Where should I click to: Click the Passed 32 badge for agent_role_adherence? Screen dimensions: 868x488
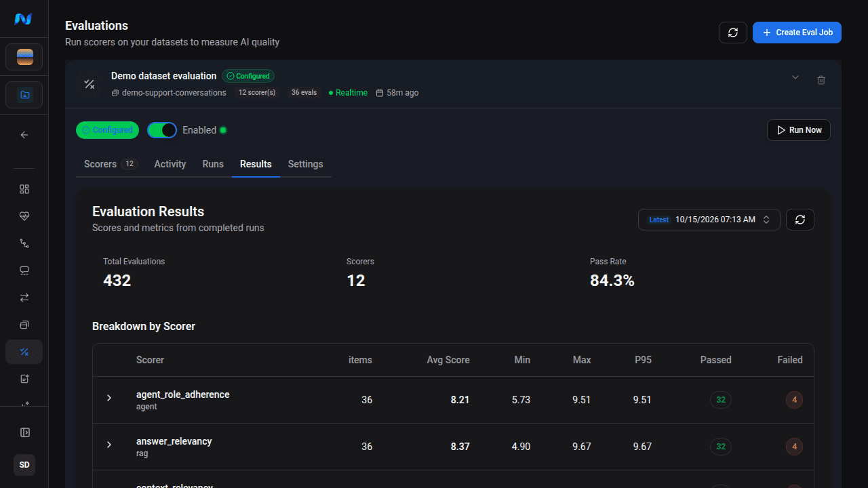coord(721,400)
